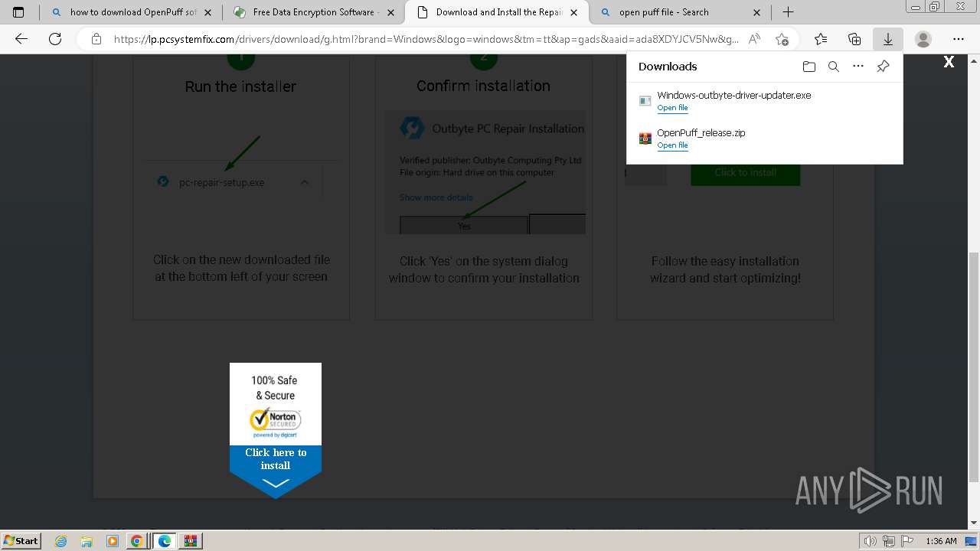
Task: Open the Windows Start menu
Action: coord(21,540)
